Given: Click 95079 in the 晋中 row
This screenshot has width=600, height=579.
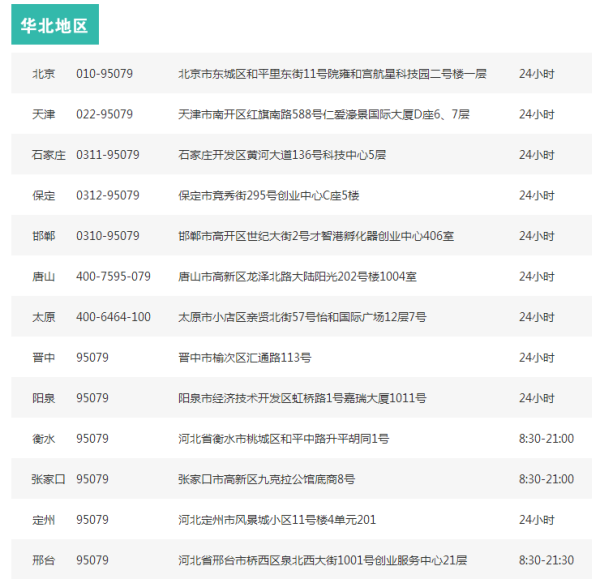Looking at the screenshot, I should 92,357.
